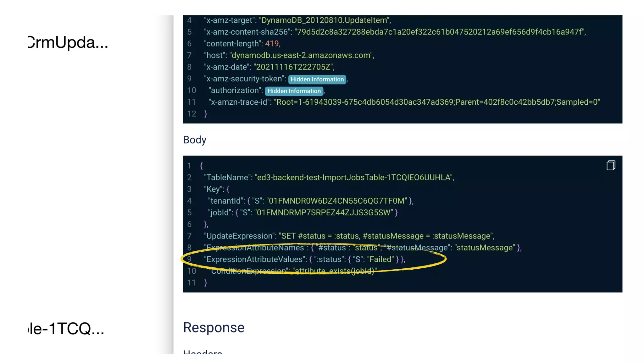Click the TableName value ed3-backend-test-ImportJobsTable

coord(354,178)
